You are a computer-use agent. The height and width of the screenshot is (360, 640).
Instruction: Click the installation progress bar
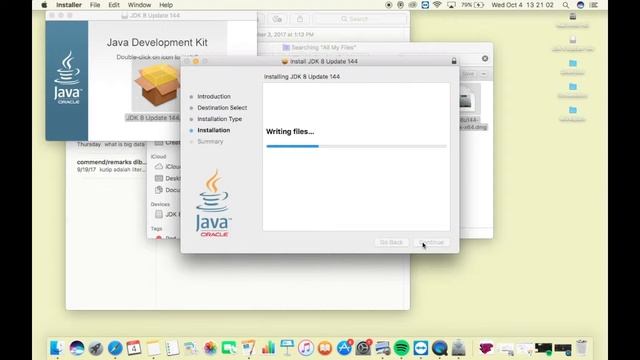[x=356, y=146]
